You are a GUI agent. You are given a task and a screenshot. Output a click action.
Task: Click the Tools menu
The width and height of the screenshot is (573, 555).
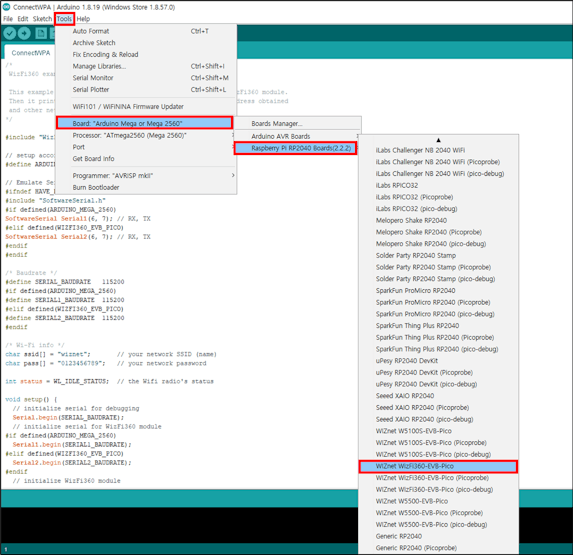coord(64,19)
